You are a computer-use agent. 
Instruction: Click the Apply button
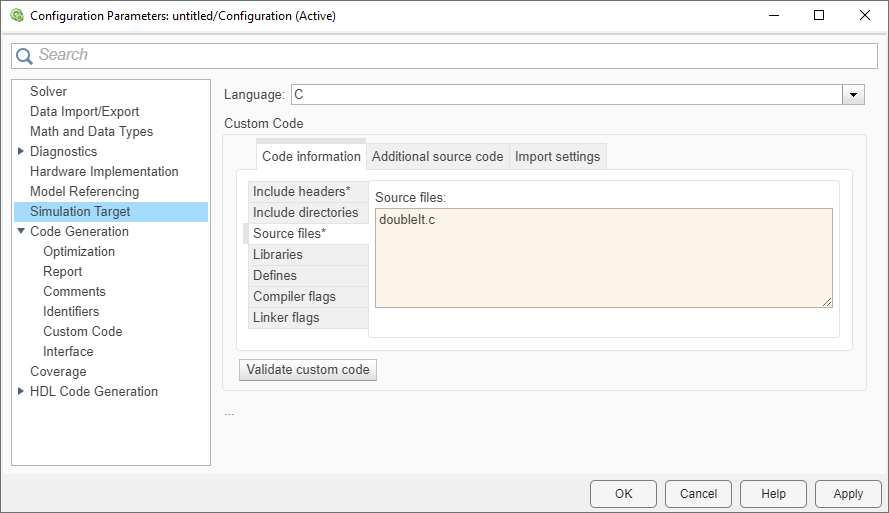(x=848, y=494)
